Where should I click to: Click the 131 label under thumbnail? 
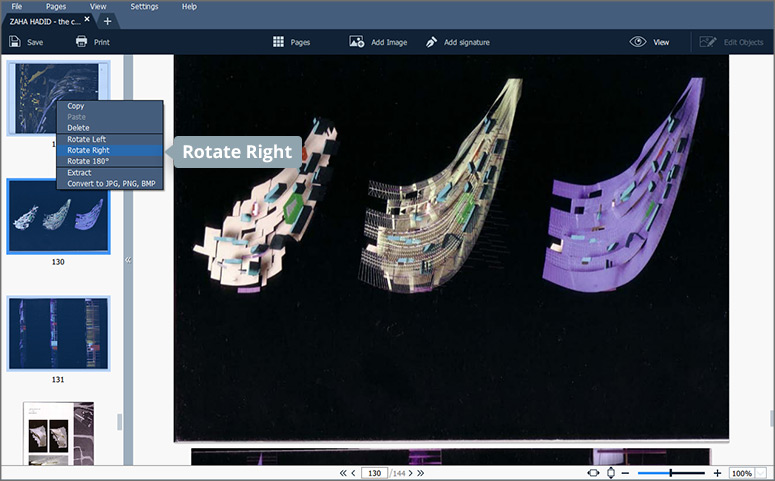pos(58,380)
